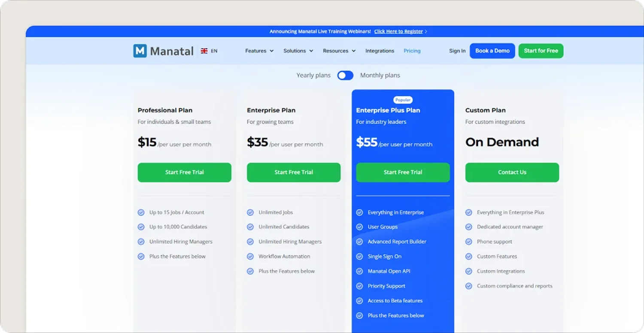644x333 pixels.
Task: Click the Manatal brand name text
Action: (172, 51)
